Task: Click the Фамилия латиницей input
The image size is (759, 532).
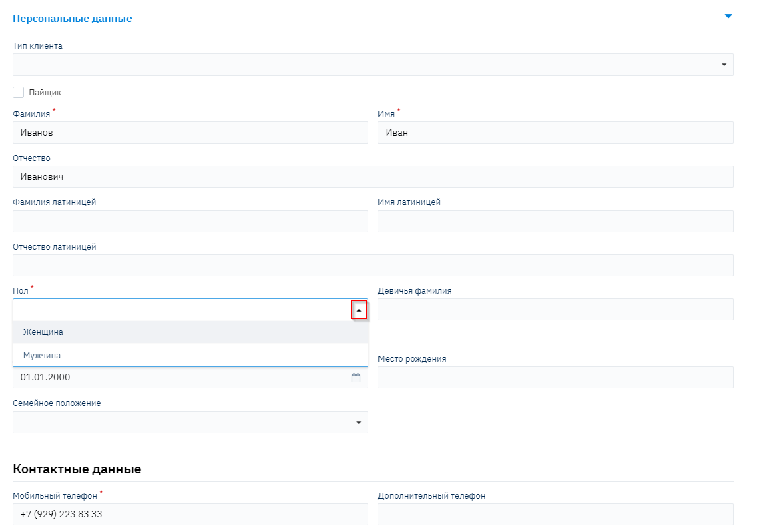Action: tap(190, 222)
